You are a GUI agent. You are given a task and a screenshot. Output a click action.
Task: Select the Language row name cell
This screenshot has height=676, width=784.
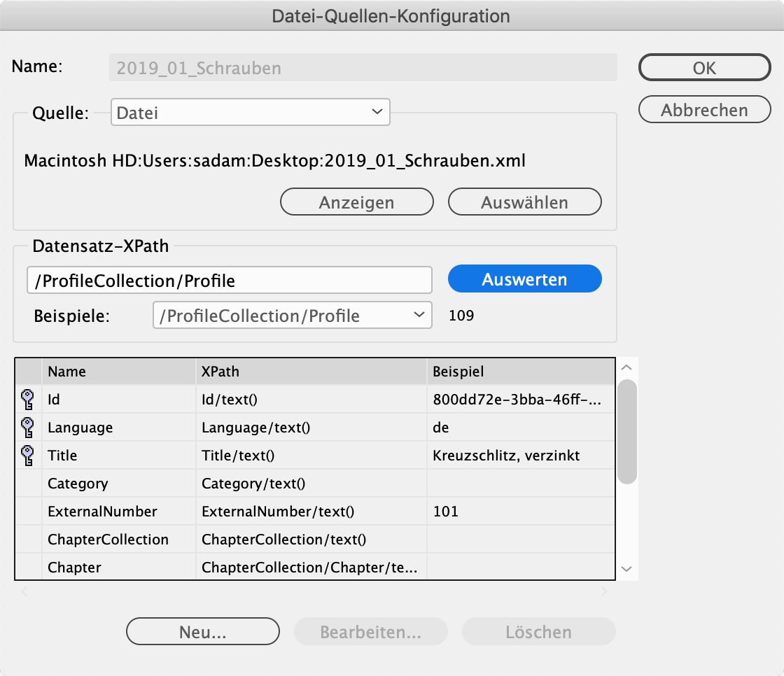click(119, 427)
